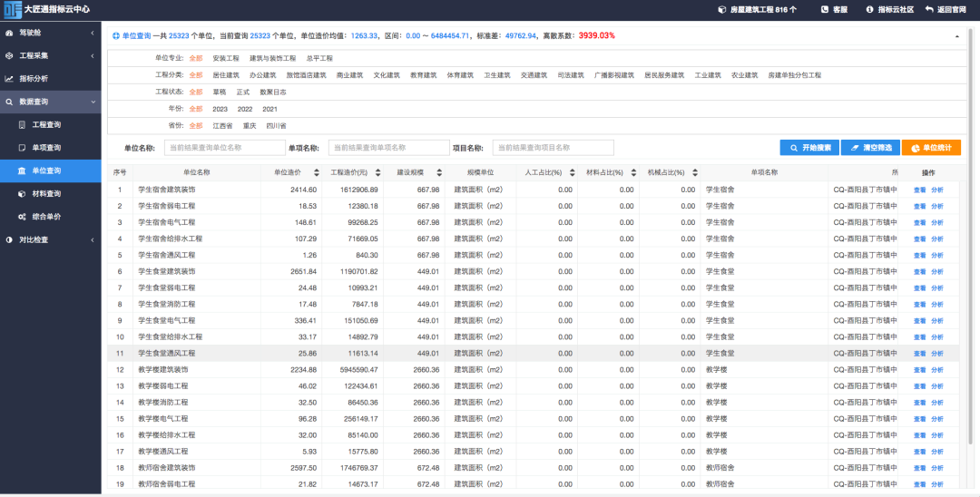
Task: Filter 工程状态 by 草稿
Action: (220, 92)
